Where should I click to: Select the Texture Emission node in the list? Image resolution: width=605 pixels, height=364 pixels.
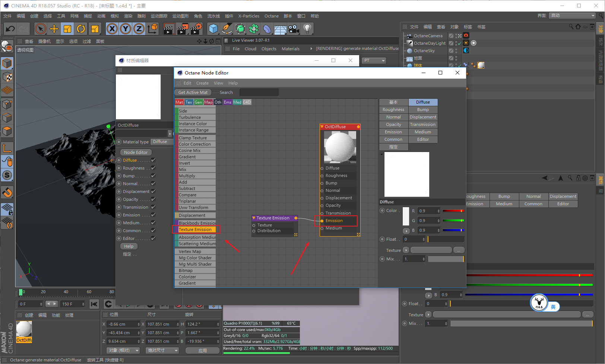click(x=195, y=230)
